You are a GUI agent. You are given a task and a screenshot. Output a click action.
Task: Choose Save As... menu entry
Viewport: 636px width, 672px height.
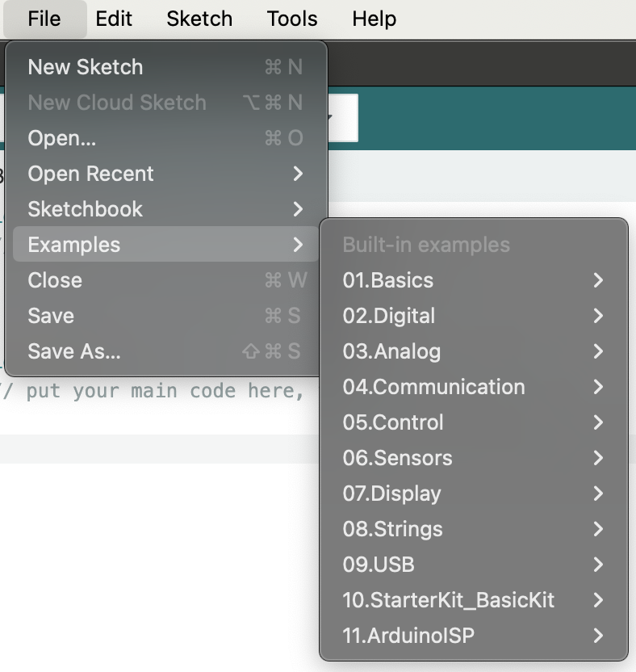click(165, 351)
